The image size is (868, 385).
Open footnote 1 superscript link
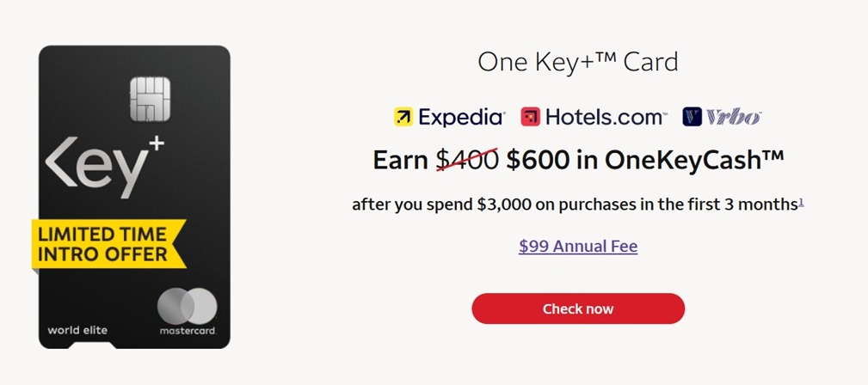tap(801, 202)
